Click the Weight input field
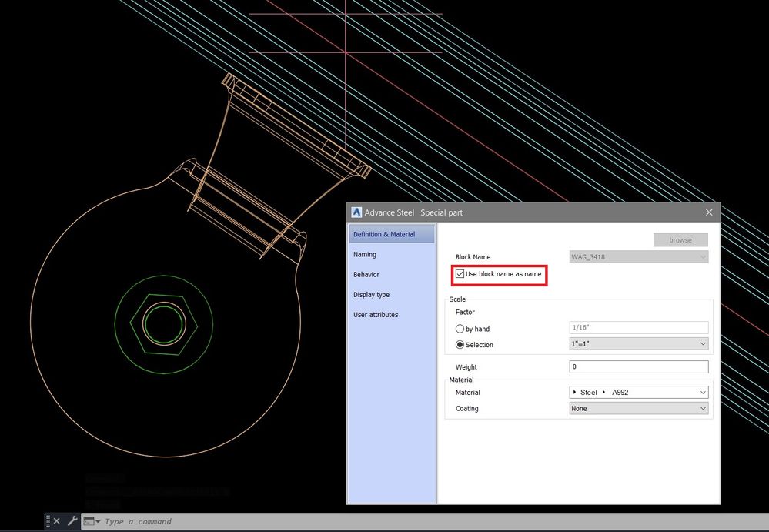The width and height of the screenshot is (769, 532). coord(639,366)
